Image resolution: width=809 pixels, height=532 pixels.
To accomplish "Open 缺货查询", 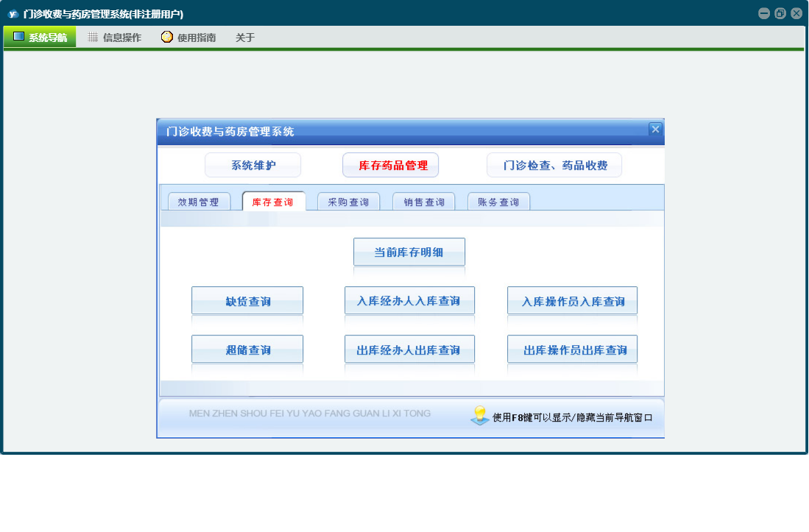I will [x=247, y=300].
